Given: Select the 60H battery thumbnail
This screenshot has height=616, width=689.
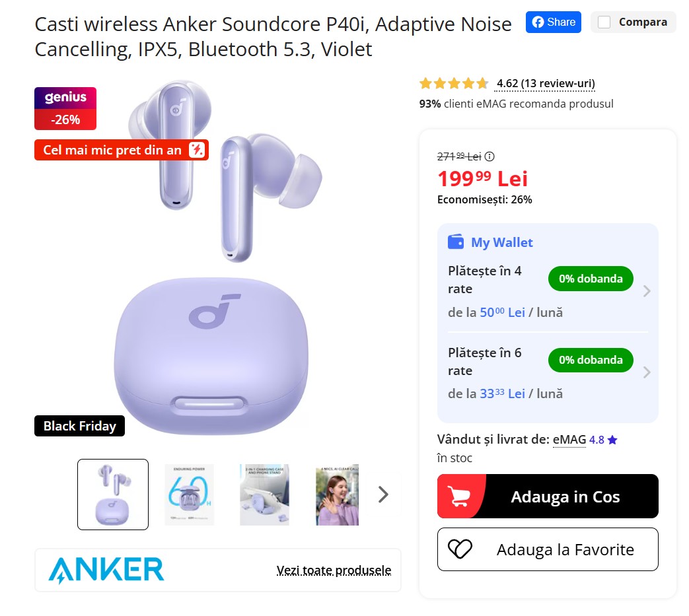Looking at the screenshot, I should coord(189,495).
